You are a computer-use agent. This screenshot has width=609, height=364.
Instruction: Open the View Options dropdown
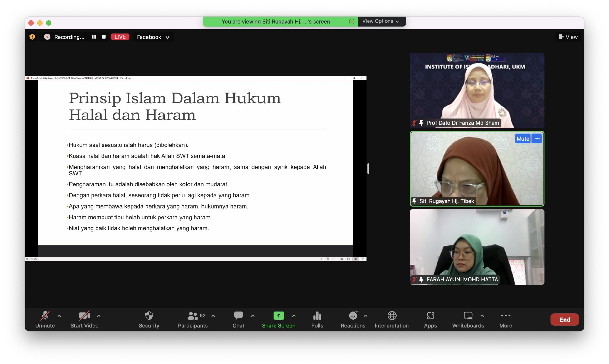(381, 21)
